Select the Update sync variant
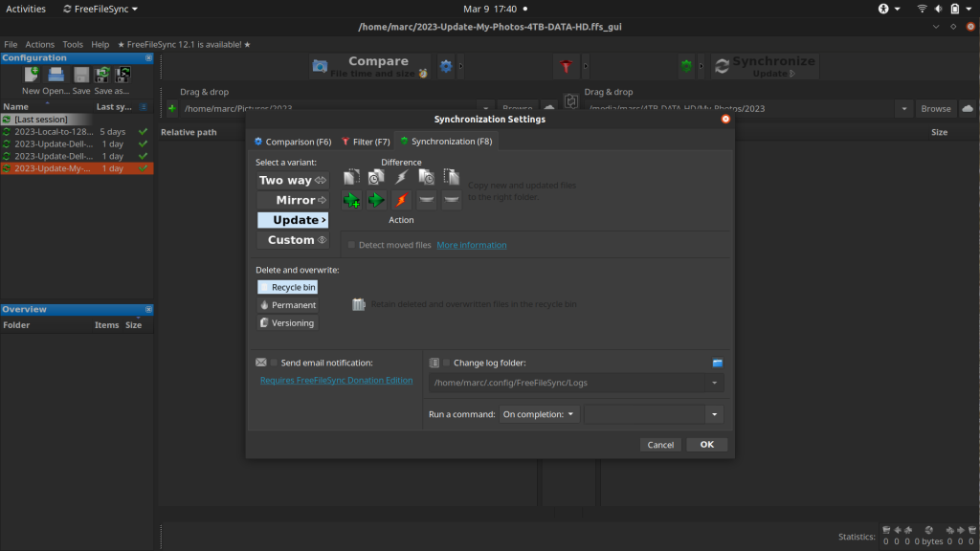Viewport: 980px width, 551px height. coord(293,220)
